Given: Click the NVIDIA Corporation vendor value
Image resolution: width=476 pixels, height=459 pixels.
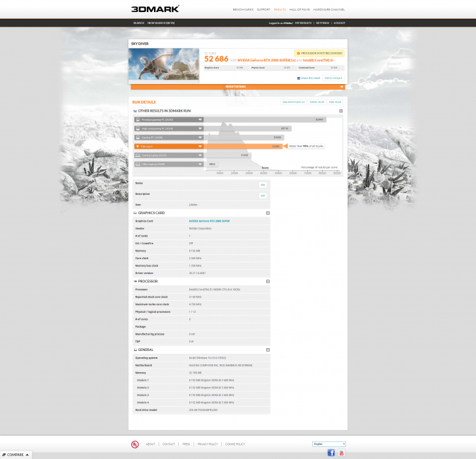Looking at the screenshot, I should pyautogui.click(x=200, y=229).
